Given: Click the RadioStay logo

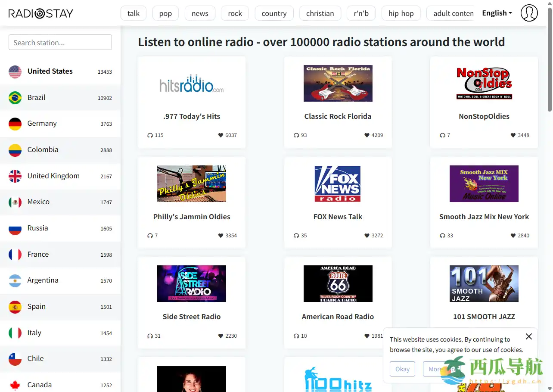Looking at the screenshot, I should pyautogui.click(x=41, y=13).
